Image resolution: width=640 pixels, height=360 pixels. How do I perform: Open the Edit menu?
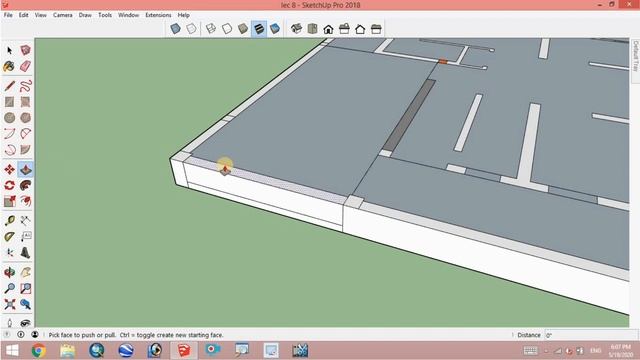(24, 15)
